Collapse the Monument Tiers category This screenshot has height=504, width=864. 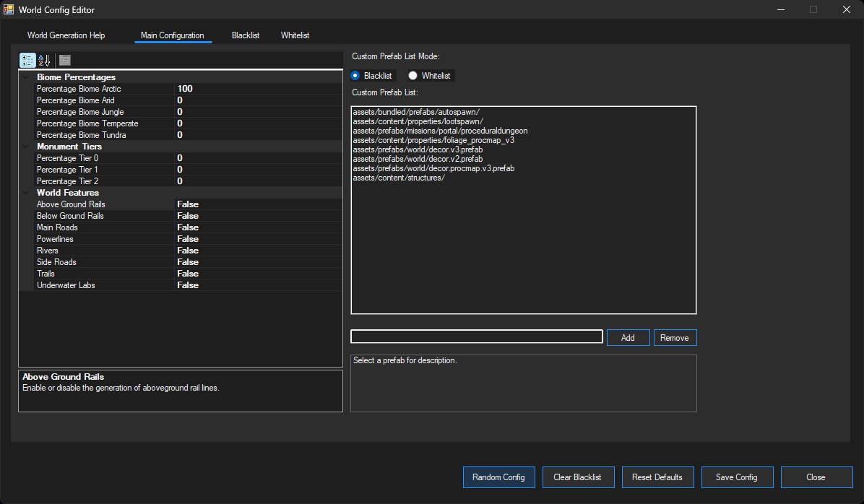pos(25,147)
